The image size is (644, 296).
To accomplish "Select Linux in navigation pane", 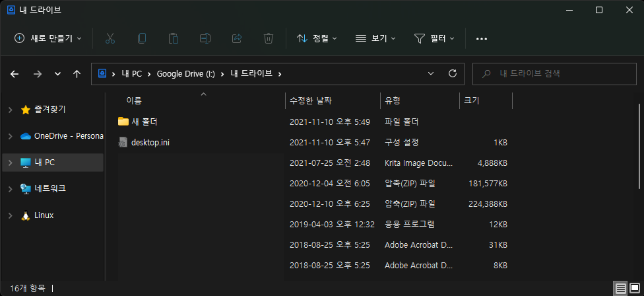I will [x=44, y=215].
